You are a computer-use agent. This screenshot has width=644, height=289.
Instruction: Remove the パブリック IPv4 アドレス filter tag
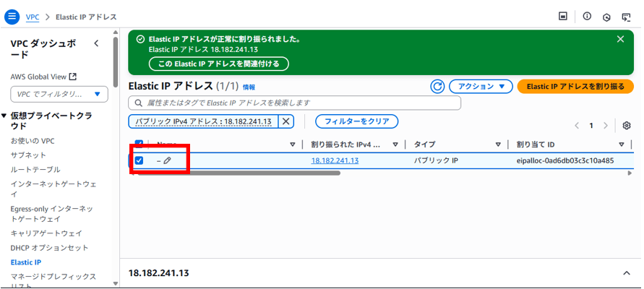click(285, 121)
